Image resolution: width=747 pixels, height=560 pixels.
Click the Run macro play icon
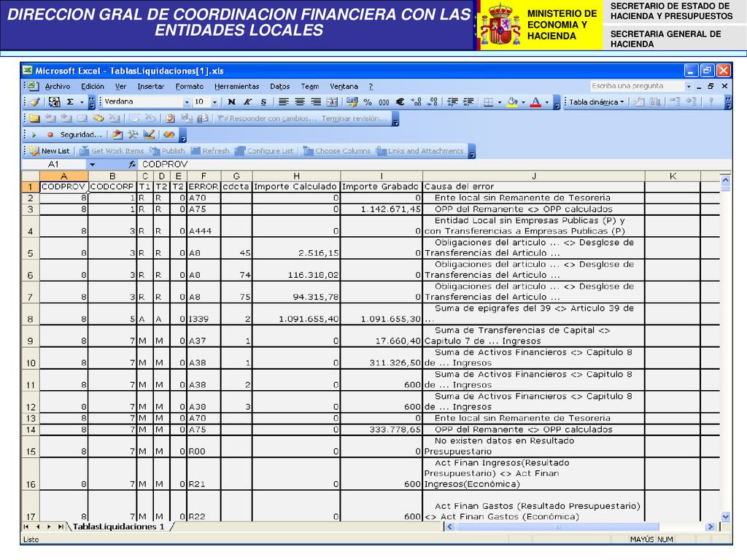(x=34, y=135)
